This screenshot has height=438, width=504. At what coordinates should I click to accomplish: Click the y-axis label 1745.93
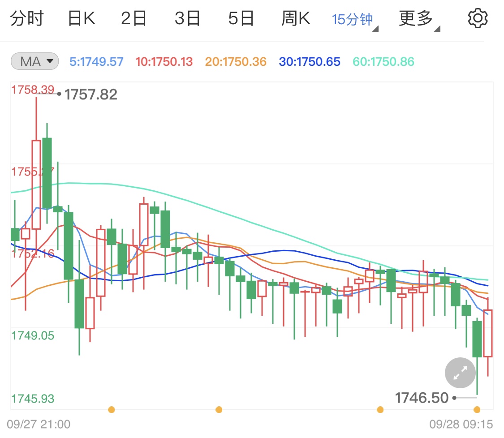click(33, 399)
